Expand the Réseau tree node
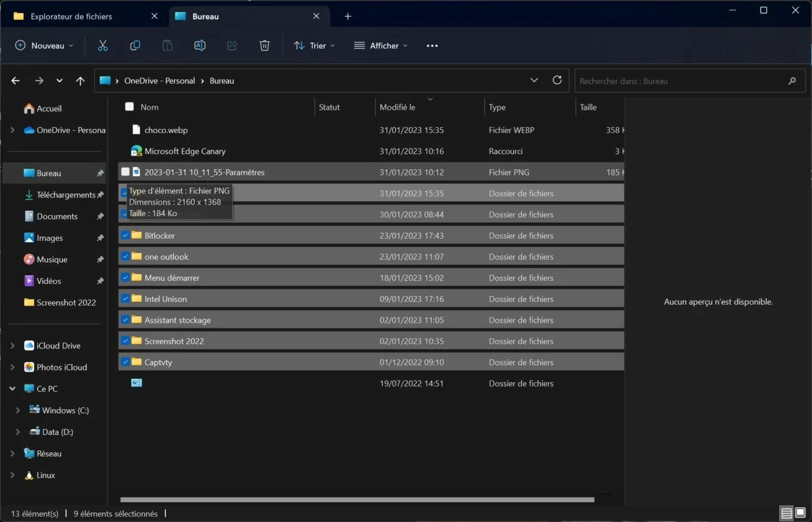The image size is (812, 522). [x=13, y=453]
